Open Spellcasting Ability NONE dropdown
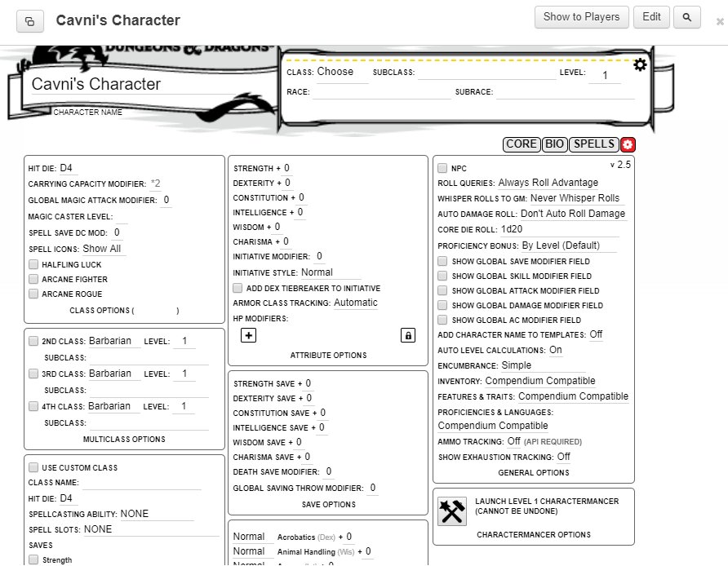The width and height of the screenshot is (728, 566). [157, 514]
